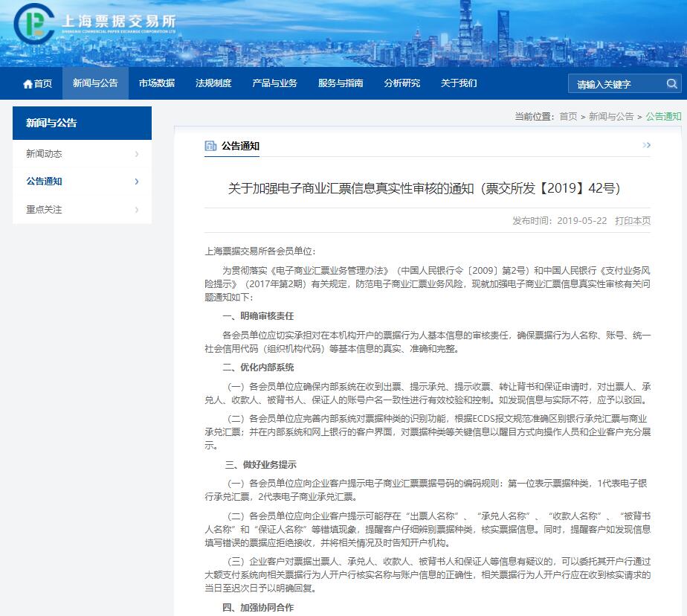Click the 请输入关键字 search input field
Image resolution: width=687 pixels, height=616 pixels.
pyautogui.click(x=613, y=83)
